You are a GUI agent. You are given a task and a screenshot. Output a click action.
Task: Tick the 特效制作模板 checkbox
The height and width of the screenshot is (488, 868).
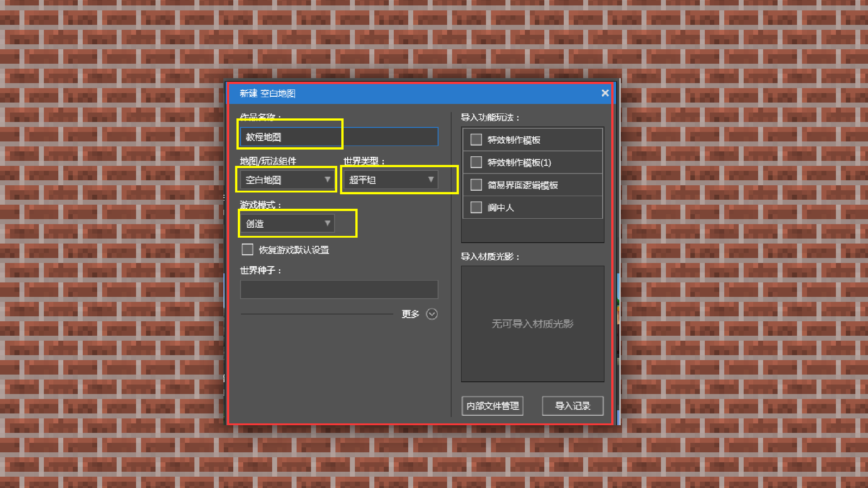(x=476, y=140)
